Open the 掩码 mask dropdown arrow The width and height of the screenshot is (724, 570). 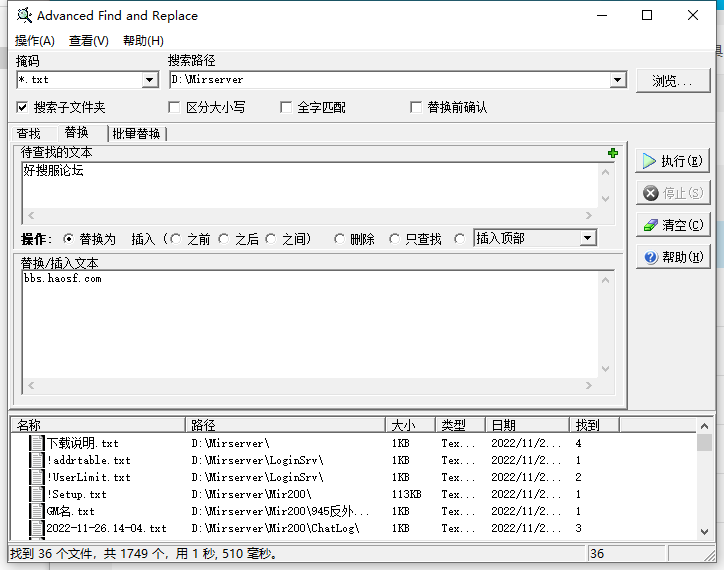point(149,80)
